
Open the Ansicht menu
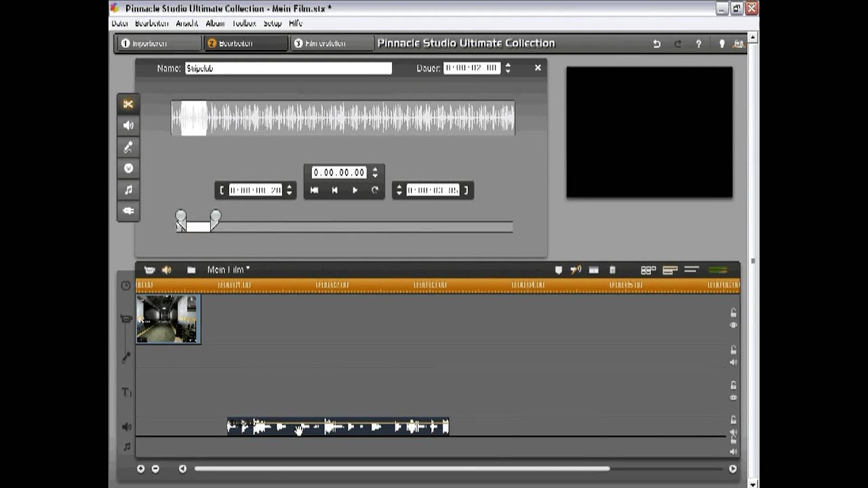(x=187, y=23)
